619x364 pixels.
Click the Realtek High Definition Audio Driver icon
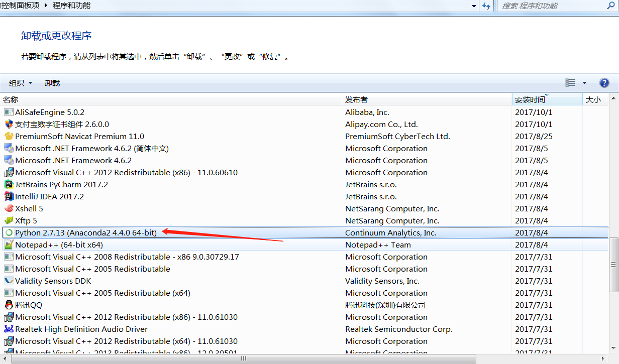9,329
